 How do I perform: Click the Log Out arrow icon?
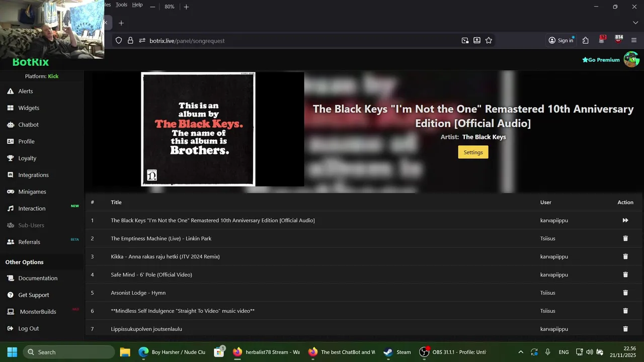click(10, 328)
